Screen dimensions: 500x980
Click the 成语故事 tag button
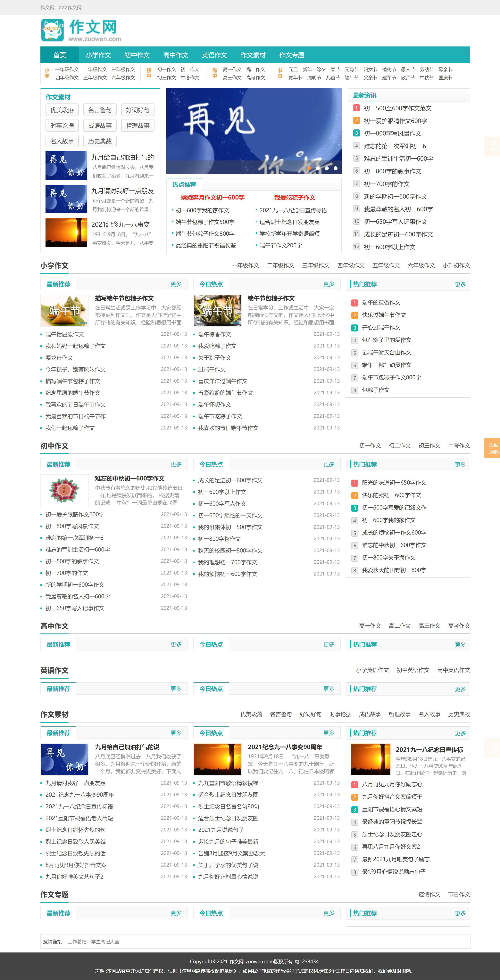click(100, 126)
